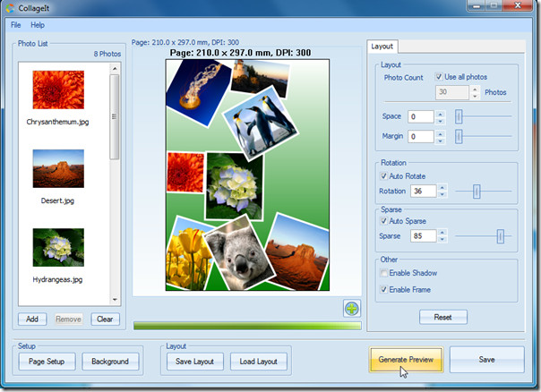541x392 pixels.
Task: Decrease the Sparse value with down arrow
Action: click(x=442, y=239)
